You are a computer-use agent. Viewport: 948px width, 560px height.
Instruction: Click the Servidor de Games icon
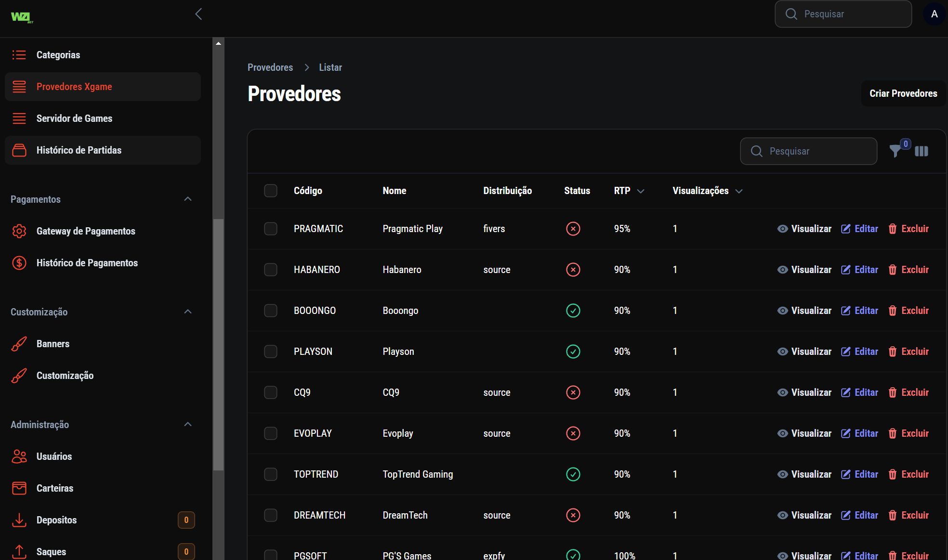coord(19,118)
